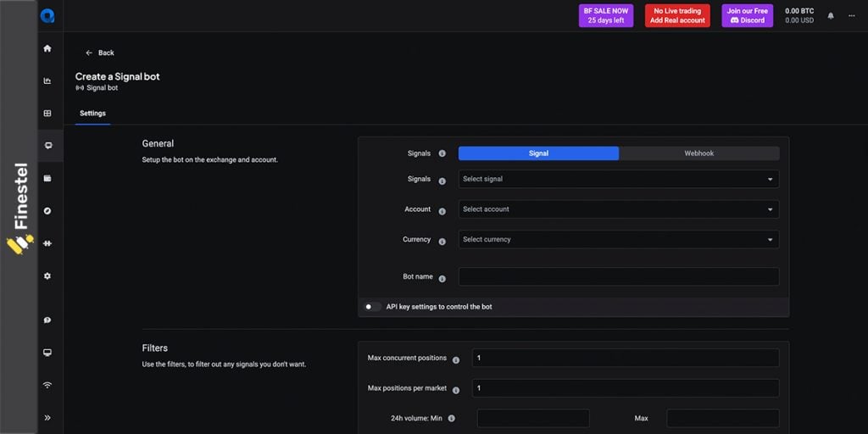This screenshot has width=868, height=434.
Task: Click the Currency info icon
Action: click(442, 242)
